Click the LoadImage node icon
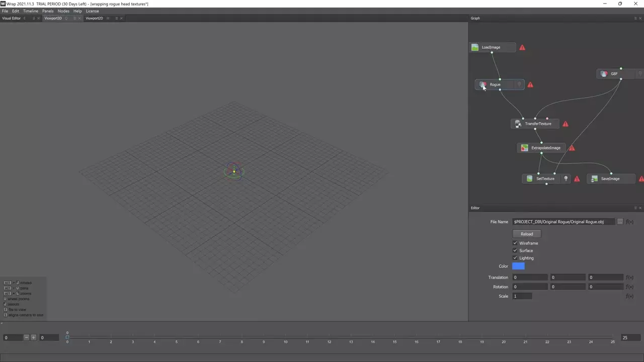This screenshot has height=362, width=644. pos(475,47)
